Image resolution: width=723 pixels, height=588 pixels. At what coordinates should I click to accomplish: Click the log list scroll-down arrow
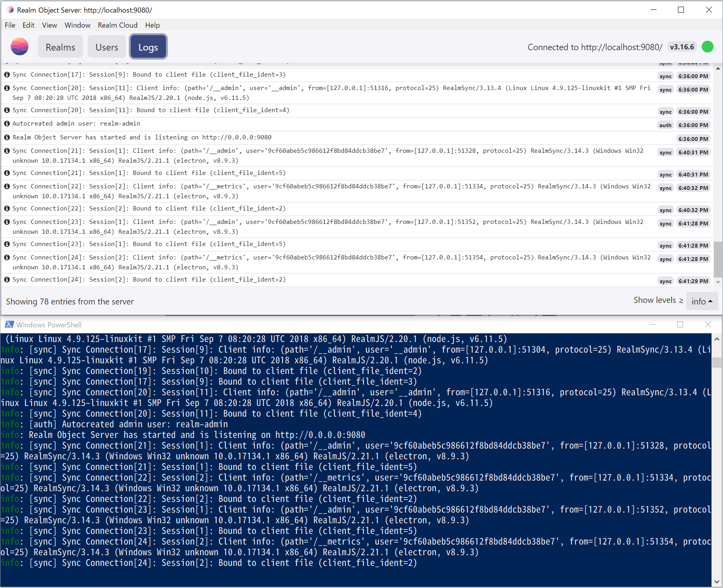(718, 282)
